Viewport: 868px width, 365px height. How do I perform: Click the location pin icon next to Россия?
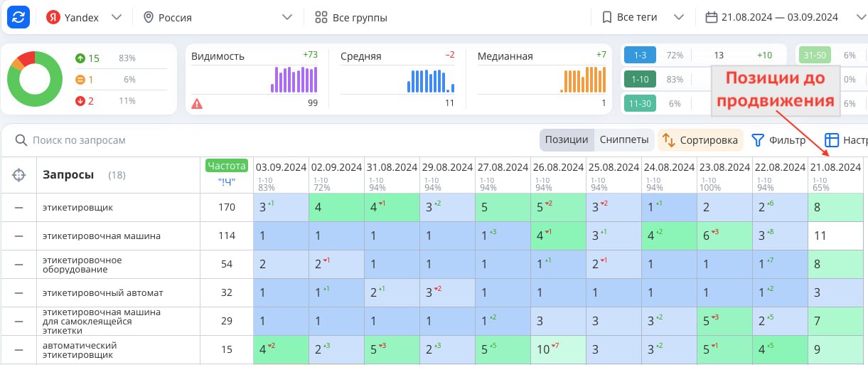[149, 17]
